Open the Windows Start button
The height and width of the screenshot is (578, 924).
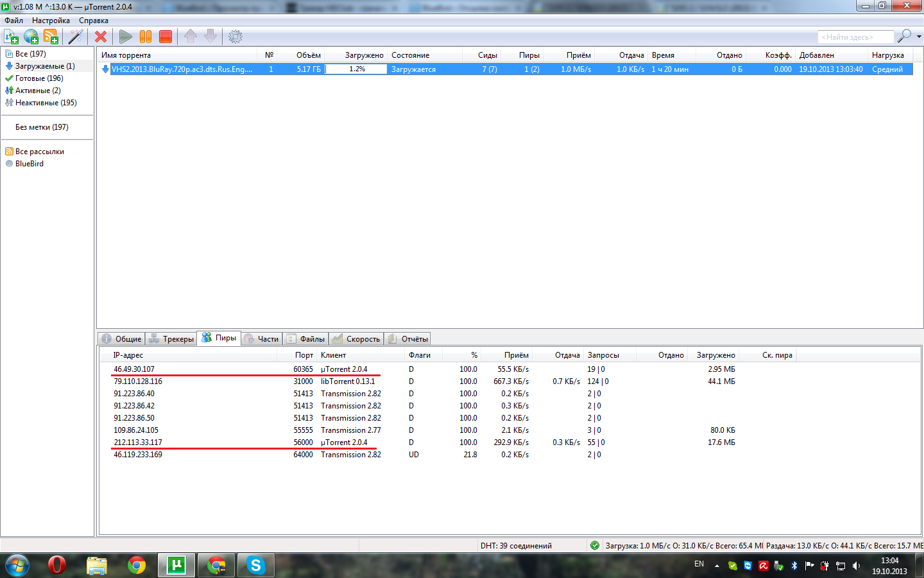pos(17,566)
